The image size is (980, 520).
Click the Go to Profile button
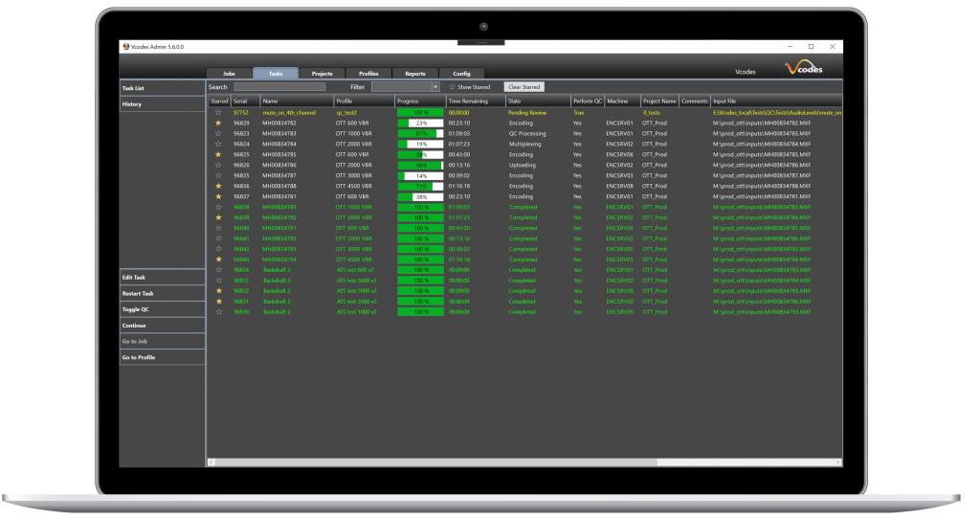tap(162, 357)
